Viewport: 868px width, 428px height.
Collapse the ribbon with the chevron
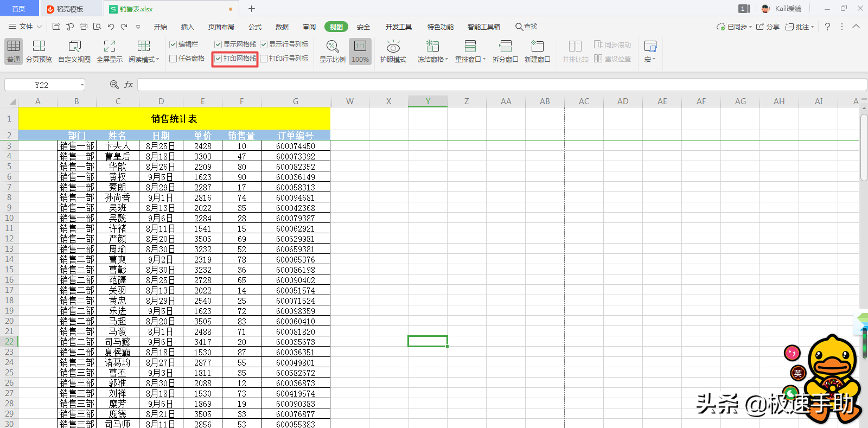click(x=856, y=27)
